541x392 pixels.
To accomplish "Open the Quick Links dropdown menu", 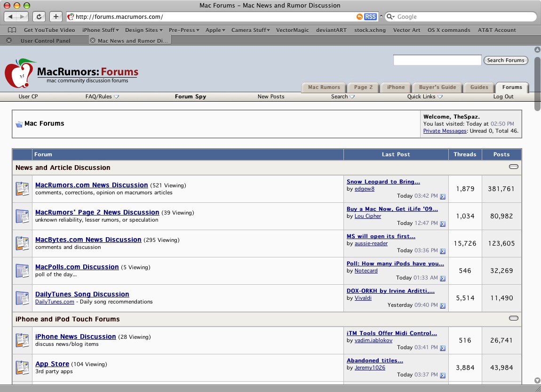I will click(x=425, y=96).
